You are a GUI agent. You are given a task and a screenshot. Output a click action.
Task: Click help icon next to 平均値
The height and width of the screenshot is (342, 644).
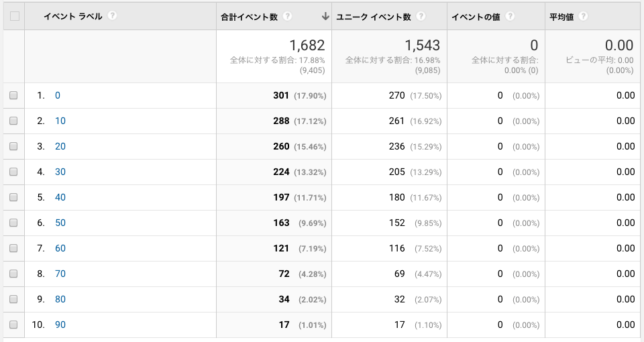pyautogui.click(x=583, y=16)
